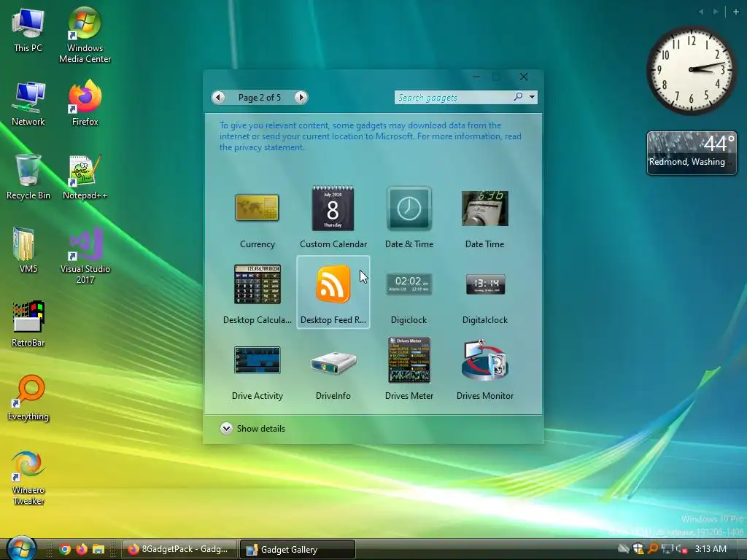Screen dimensions: 747x560
Task: Switch to Gadget Gallery taskbar button
Action: click(298, 549)
